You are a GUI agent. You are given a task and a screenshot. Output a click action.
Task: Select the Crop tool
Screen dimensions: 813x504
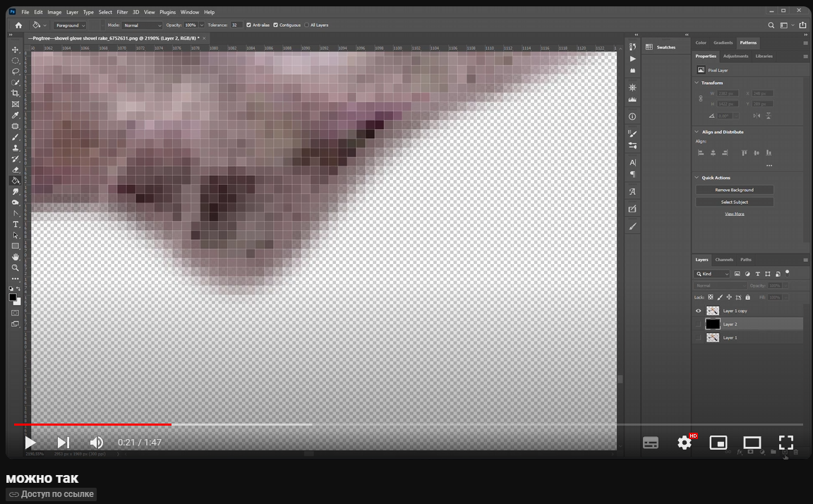click(16, 93)
